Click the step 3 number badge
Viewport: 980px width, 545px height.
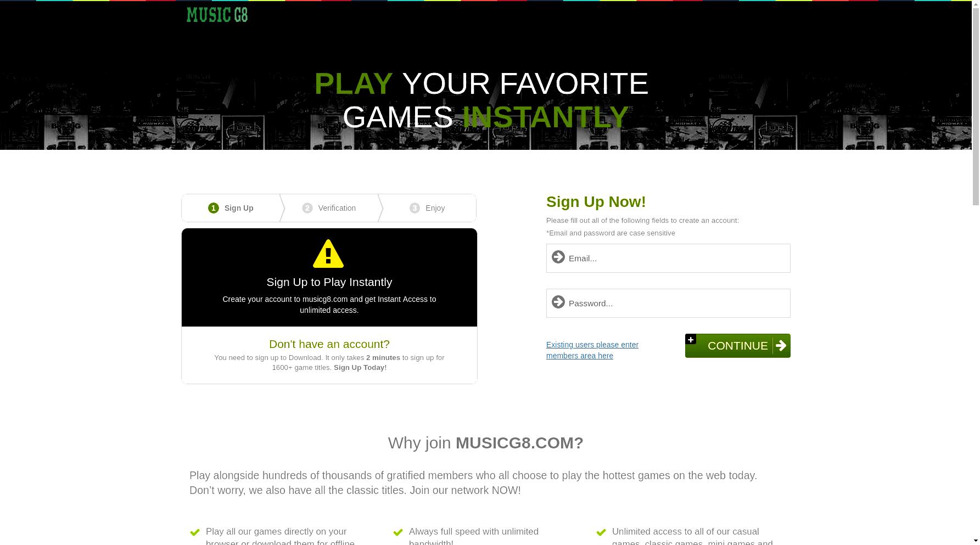tap(415, 208)
